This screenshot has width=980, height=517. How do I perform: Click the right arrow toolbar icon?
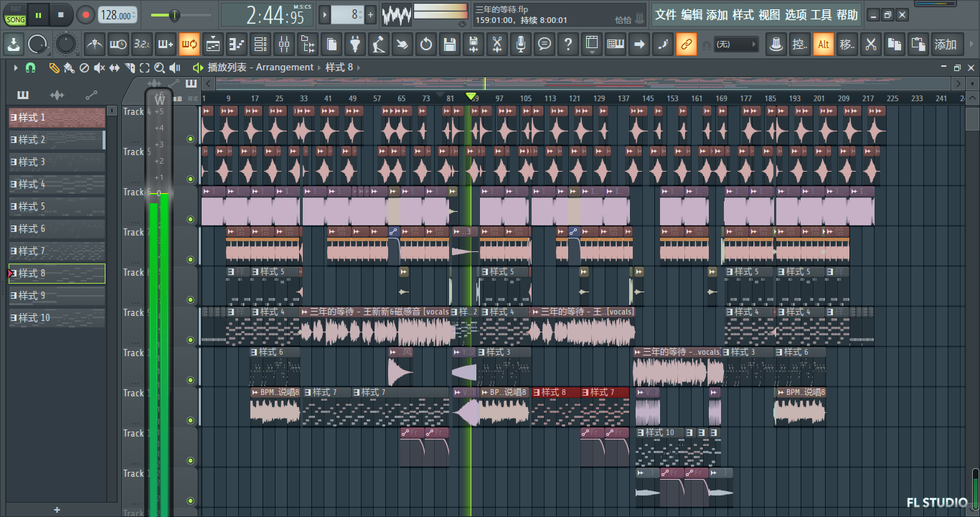click(x=639, y=45)
